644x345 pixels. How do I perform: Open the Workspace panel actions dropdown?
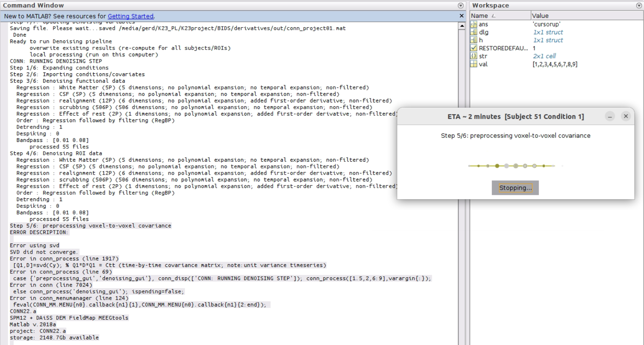(639, 5)
